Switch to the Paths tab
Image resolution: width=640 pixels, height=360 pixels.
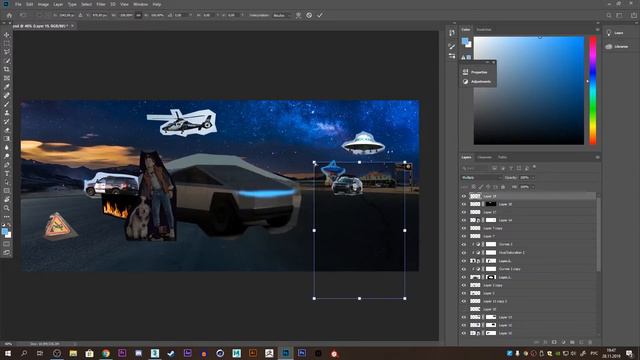tap(502, 157)
